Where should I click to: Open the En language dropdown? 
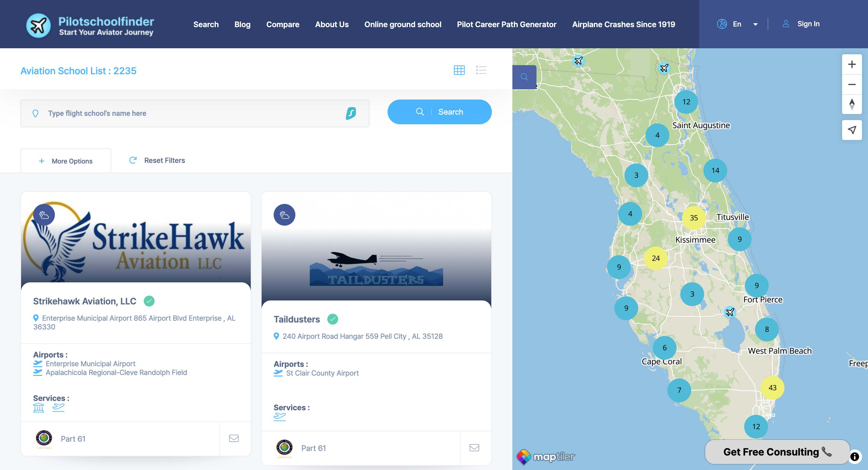[737, 24]
